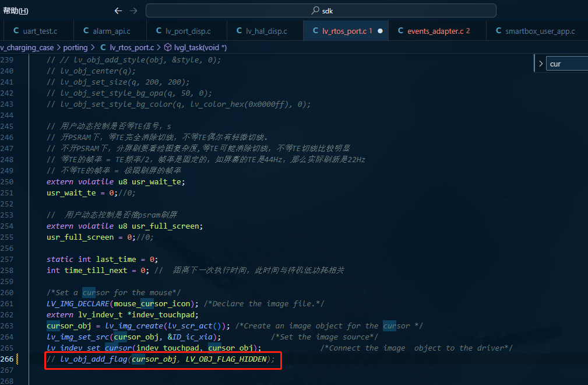Click lv_img_set_src on line 264
This screenshot has height=385, width=588.
pos(78,337)
